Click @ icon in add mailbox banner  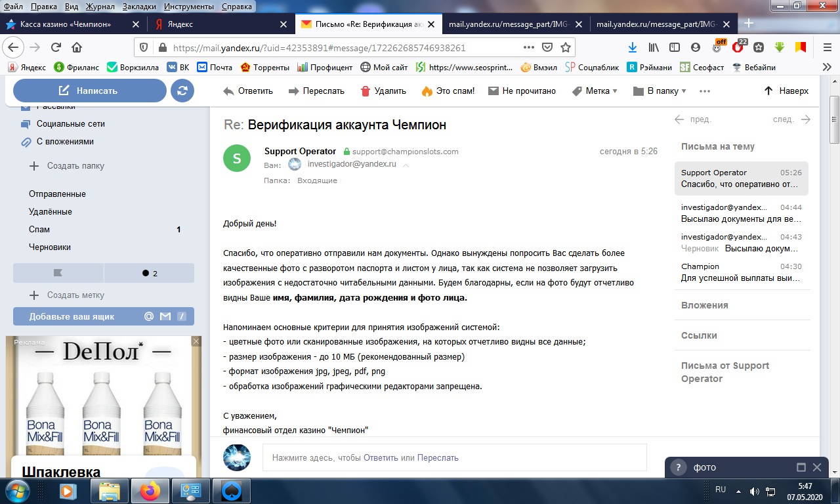tap(149, 316)
